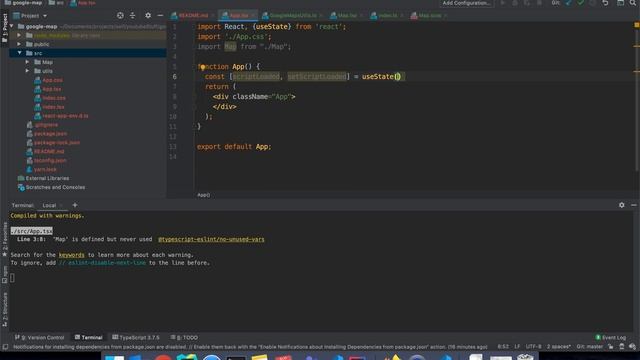
Task: Click the debug bug icon in toolbar
Action: pyautogui.click(x=515, y=3)
